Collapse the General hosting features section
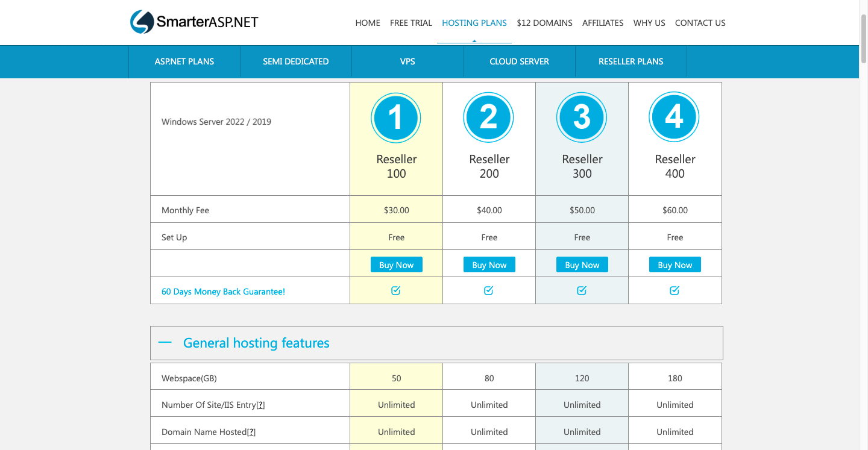 click(x=165, y=343)
